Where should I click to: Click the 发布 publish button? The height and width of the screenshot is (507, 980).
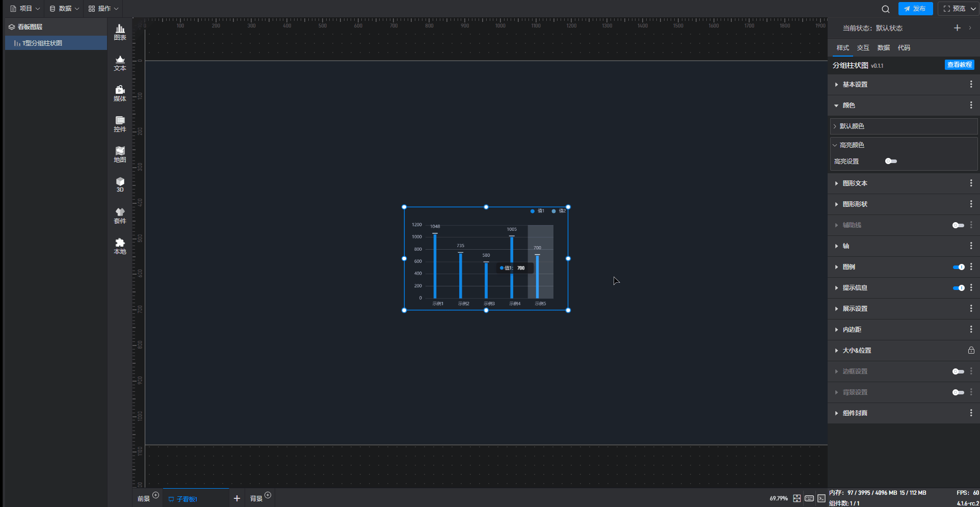coord(915,9)
